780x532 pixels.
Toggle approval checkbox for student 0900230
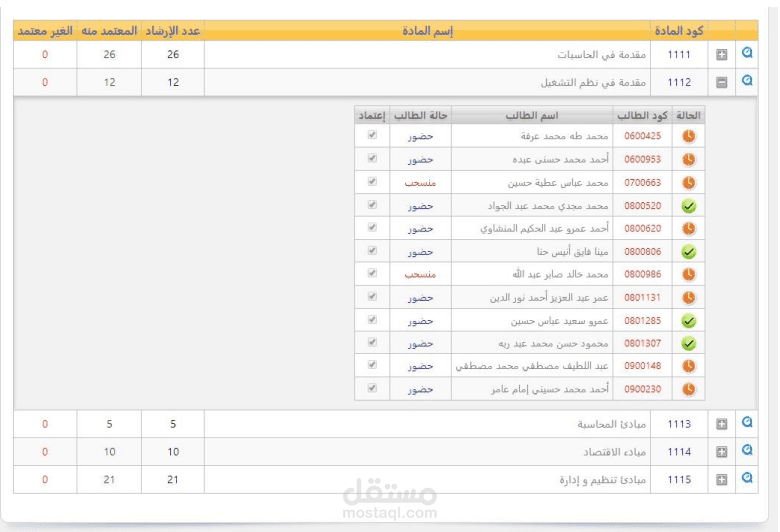372,388
